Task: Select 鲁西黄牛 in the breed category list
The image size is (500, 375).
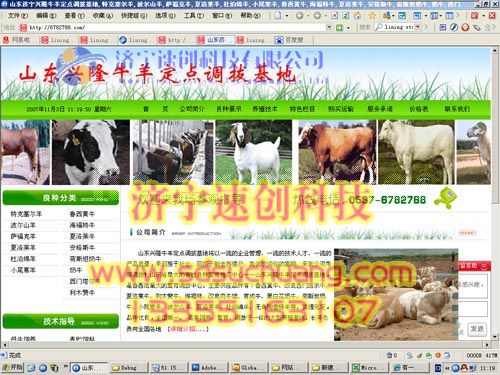Action: 82,214
